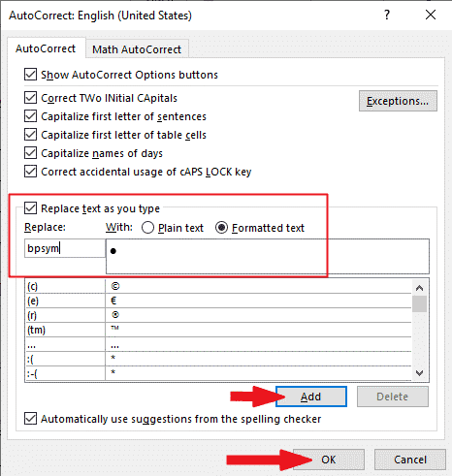Image resolution: width=452 pixels, height=476 pixels.
Task: Uncheck Show AutoCorrect Options buttons
Action: click(31, 75)
